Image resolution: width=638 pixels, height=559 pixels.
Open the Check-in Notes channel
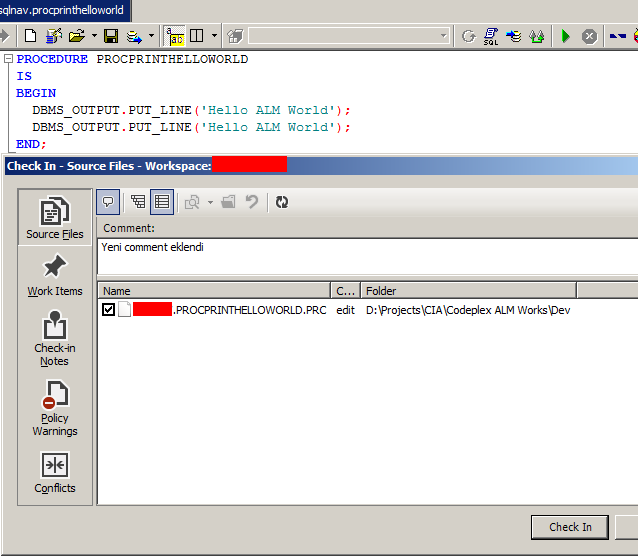(55, 338)
